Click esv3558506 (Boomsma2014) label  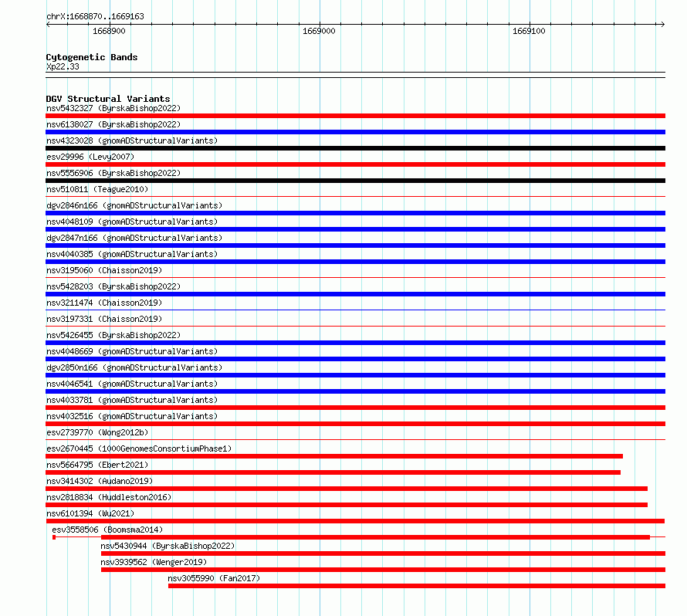tap(107, 530)
